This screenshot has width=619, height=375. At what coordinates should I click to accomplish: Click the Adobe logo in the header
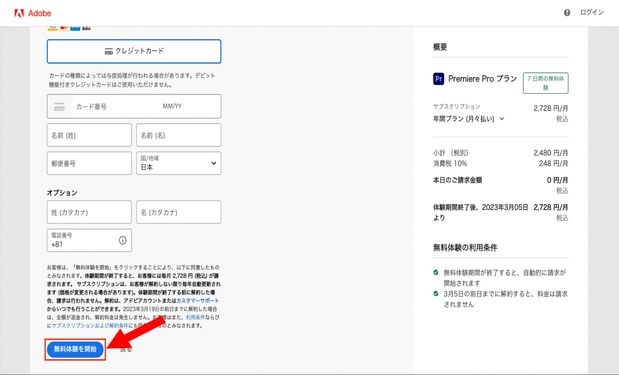(33, 13)
